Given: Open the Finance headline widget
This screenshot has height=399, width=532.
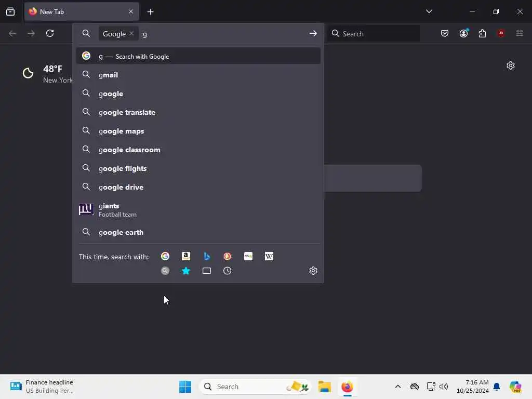Looking at the screenshot, I should [x=42, y=387].
